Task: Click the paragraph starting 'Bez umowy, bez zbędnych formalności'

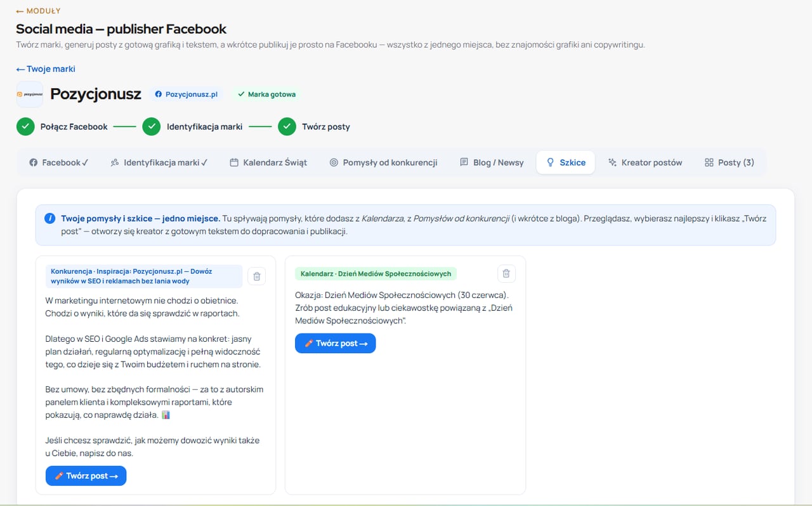Action: pos(154,402)
